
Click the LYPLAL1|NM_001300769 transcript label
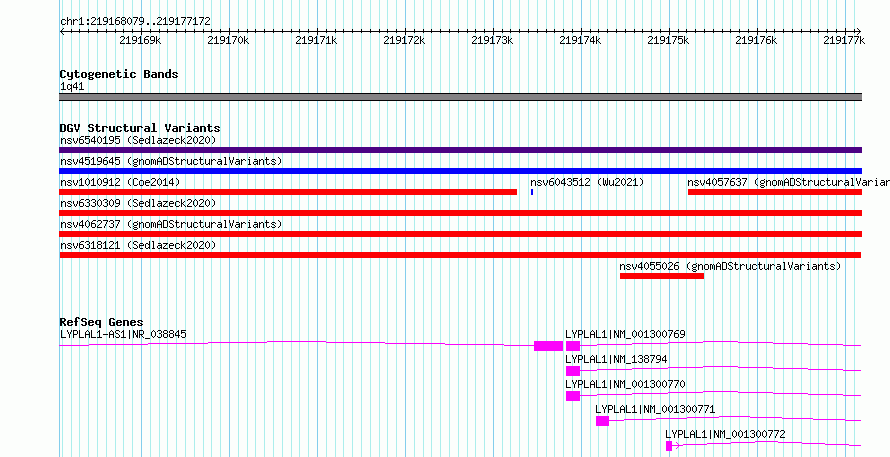(625, 334)
